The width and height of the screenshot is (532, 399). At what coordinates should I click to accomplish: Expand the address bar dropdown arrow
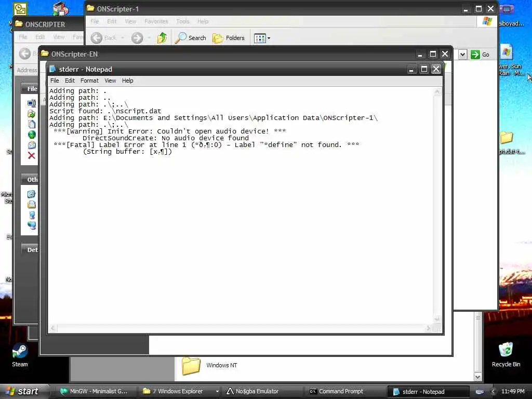click(462, 55)
